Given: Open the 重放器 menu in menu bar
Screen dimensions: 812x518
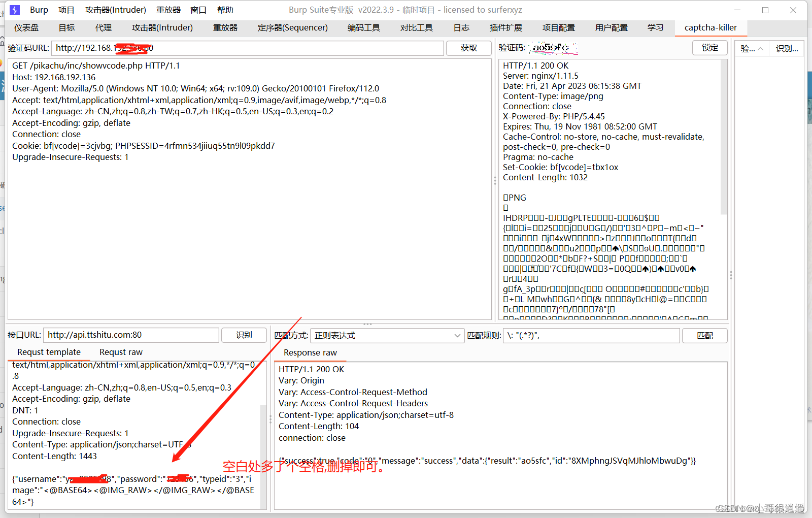Looking at the screenshot, I should [168, 10].
